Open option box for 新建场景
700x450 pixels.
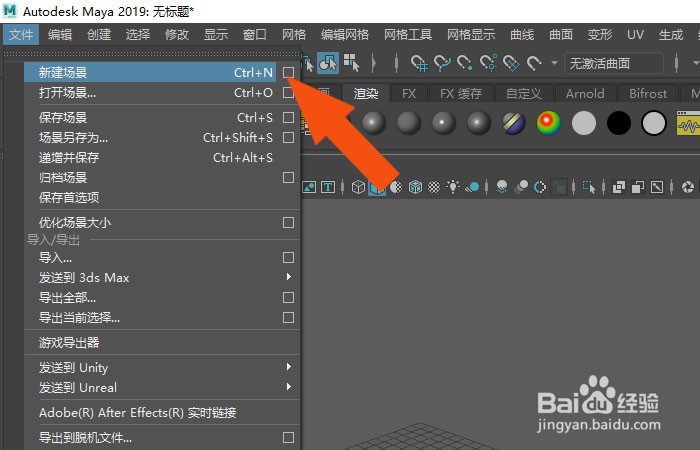point(288,72)
